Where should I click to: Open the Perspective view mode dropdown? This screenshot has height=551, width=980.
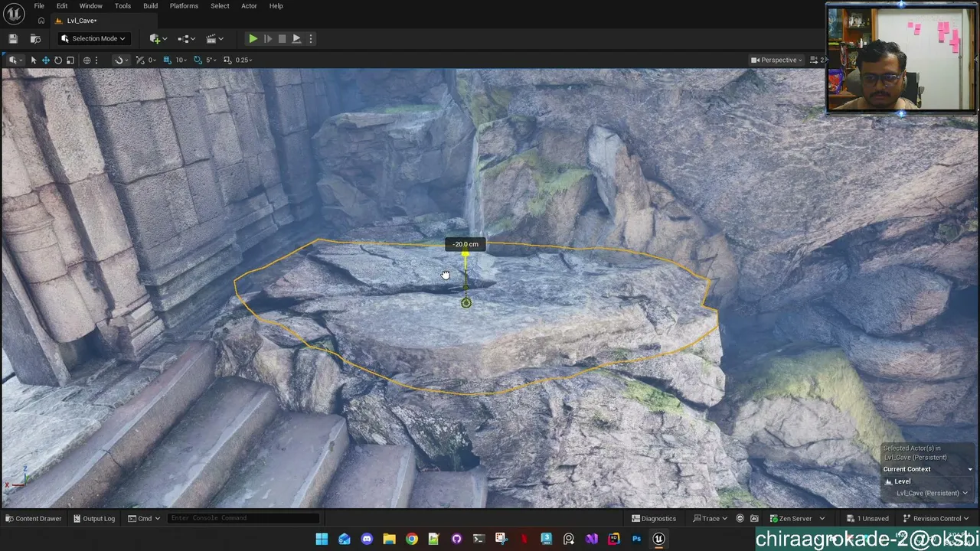tap(776, 60)
